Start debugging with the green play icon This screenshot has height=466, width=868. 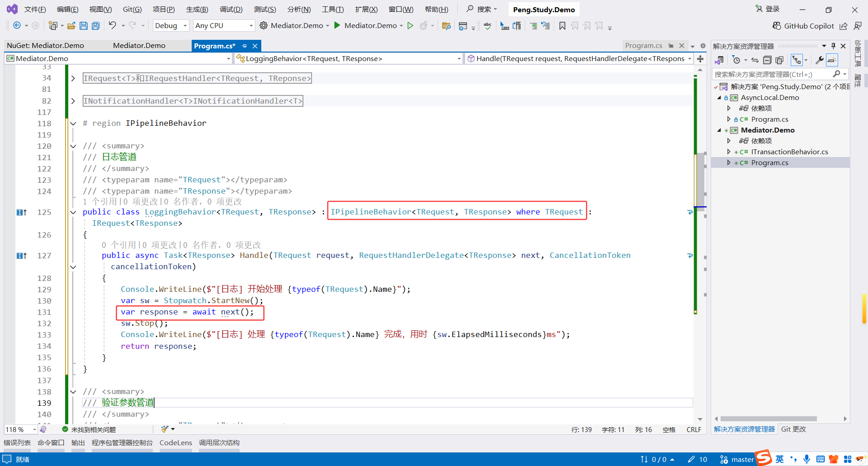click(x=337, y=25)
